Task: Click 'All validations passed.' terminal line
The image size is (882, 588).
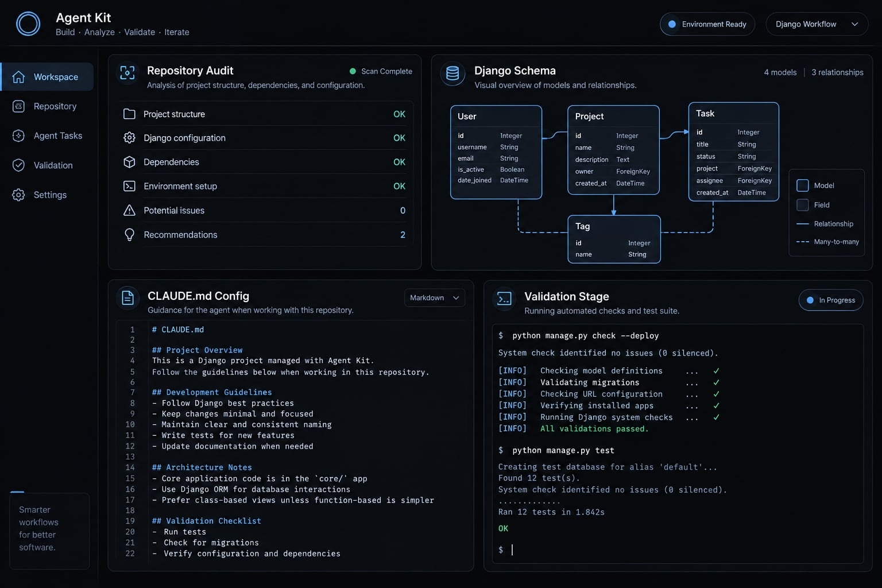Action: 594,428
